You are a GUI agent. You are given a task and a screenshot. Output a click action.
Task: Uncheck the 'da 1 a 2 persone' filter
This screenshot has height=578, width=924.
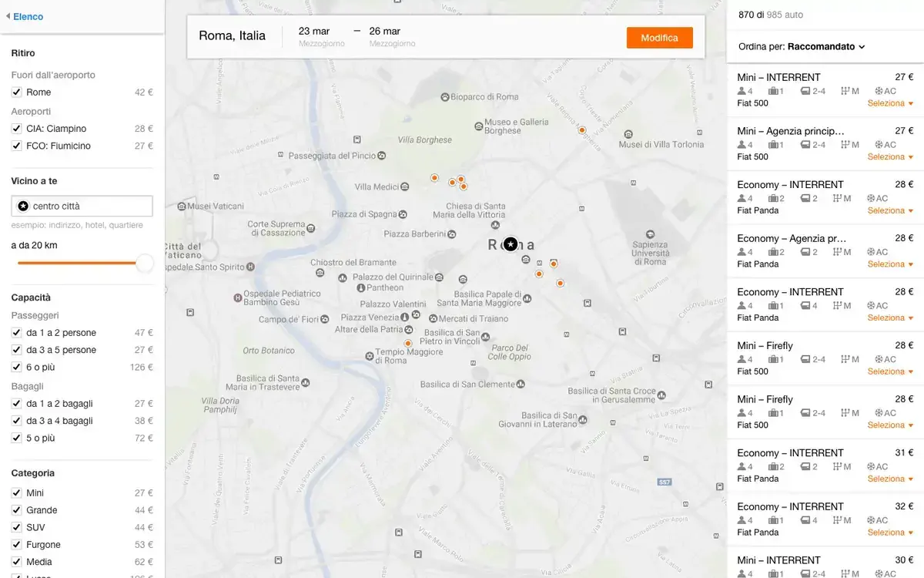click(x=16, y=333)
